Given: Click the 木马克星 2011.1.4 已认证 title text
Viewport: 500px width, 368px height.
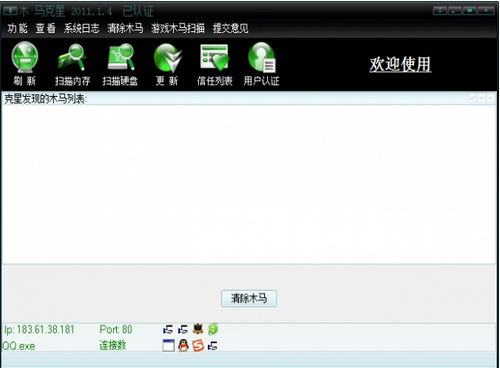Looking at the screenshot, I should point(86,11).
